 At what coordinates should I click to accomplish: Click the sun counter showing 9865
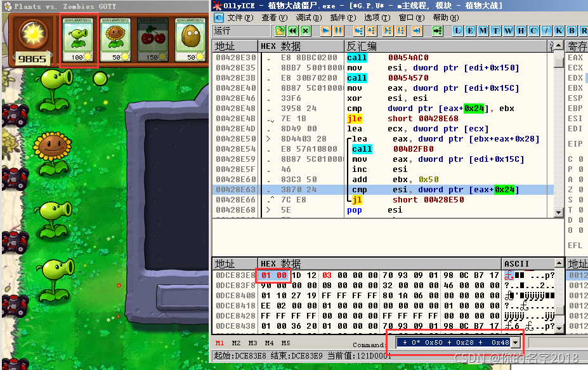point(32,59)
